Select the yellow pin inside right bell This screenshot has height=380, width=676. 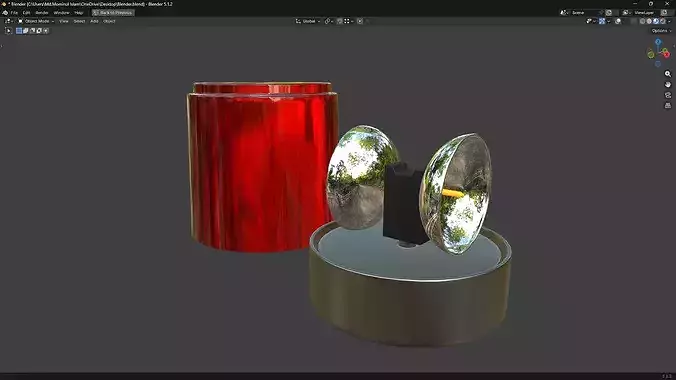click(x=453, y=193)
